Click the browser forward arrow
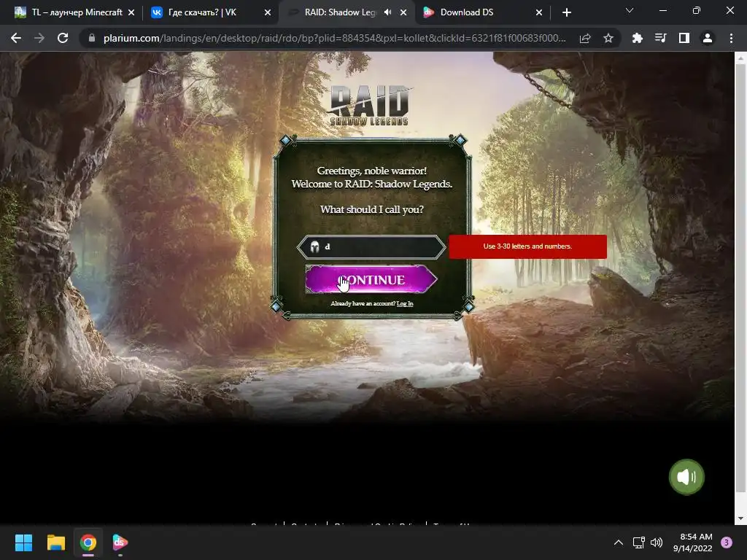This screenshot has height=560, width=747. (x=39, y=38)
